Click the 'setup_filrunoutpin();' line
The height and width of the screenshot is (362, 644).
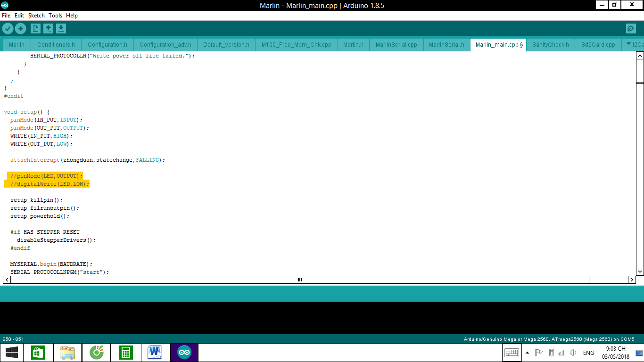pyautogui.click(x=45, y=208)
